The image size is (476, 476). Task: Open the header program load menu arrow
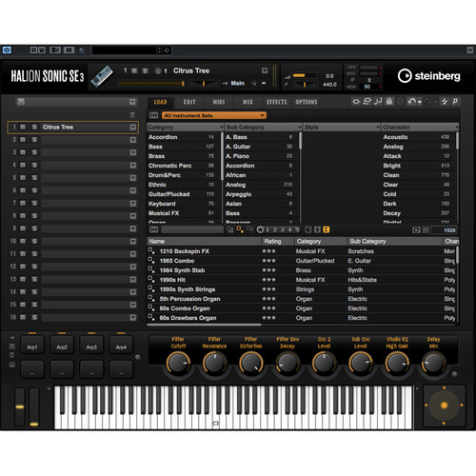(x=265, y=70)
